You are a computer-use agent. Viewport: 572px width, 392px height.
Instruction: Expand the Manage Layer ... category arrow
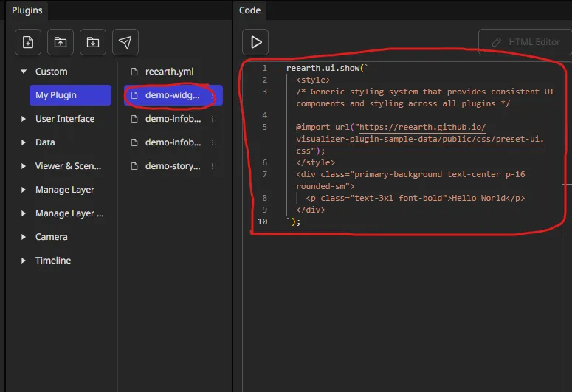click(24, 213)
